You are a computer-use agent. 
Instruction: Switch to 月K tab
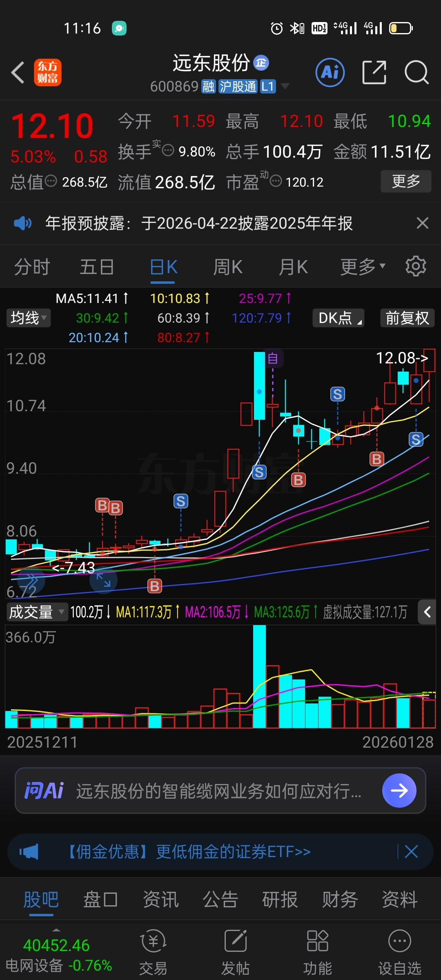point(293,267)
